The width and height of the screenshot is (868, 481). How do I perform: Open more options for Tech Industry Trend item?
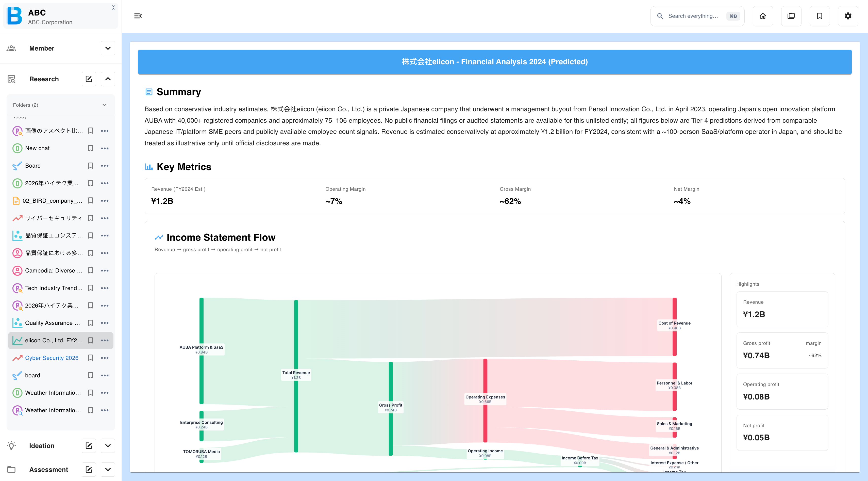coord(105,288)
